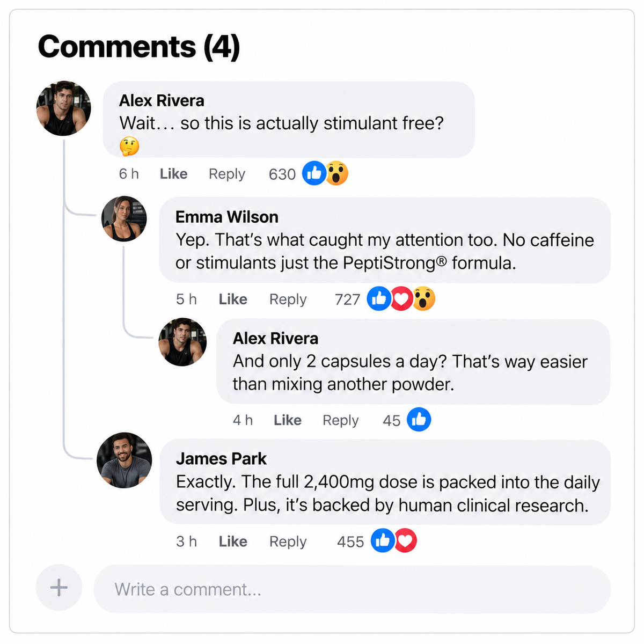Like Emma Wilson's comment
The image size is (644, 644).
[x=233, y=299]
